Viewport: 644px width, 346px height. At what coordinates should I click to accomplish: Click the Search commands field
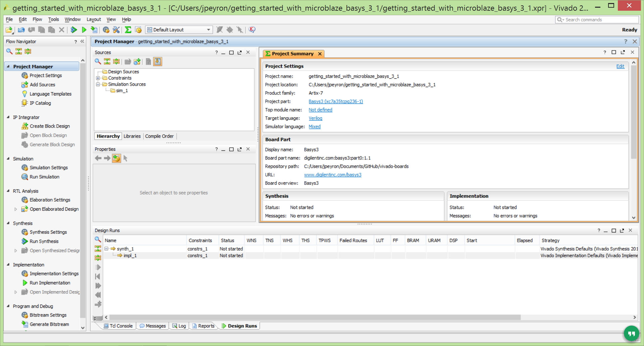(597, 20)
